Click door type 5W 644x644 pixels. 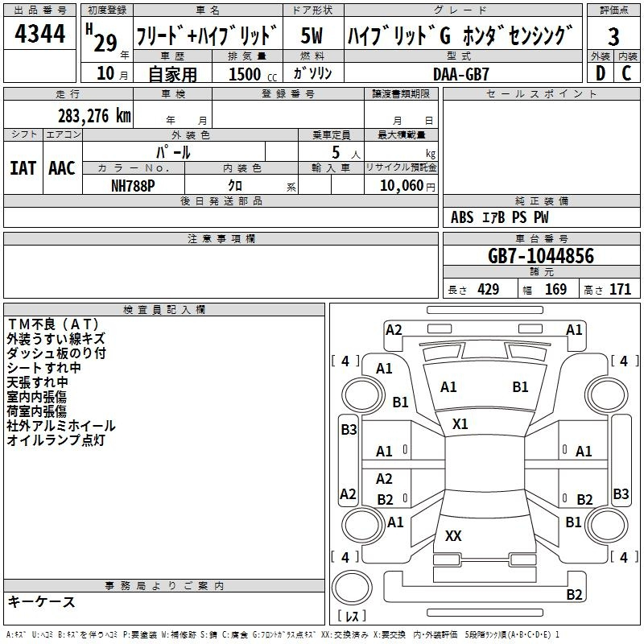tap(312, 35)
